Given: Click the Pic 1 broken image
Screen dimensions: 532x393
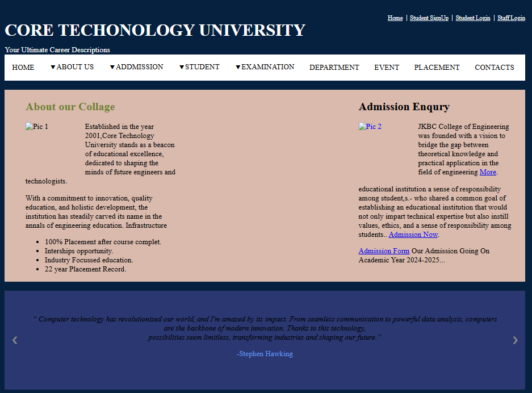Looking at the screenshot, I should 37,127.
